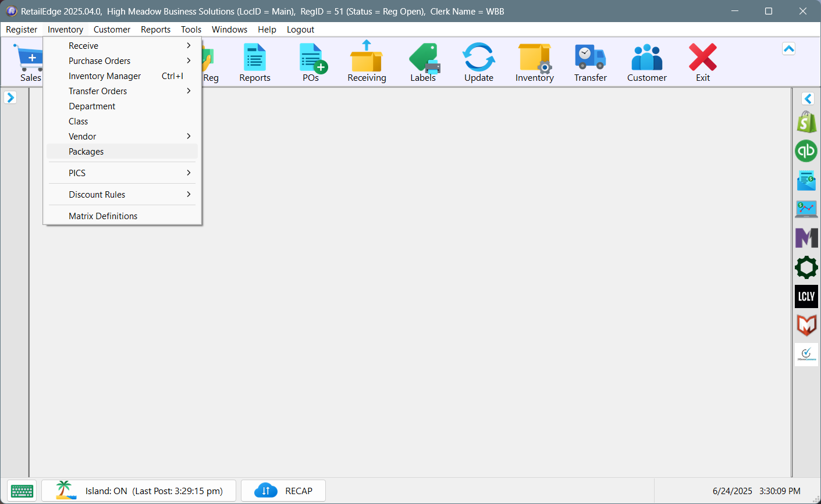Choose Packages from the Inventory menu
This screenshot has width=821, height=504.
122,151
